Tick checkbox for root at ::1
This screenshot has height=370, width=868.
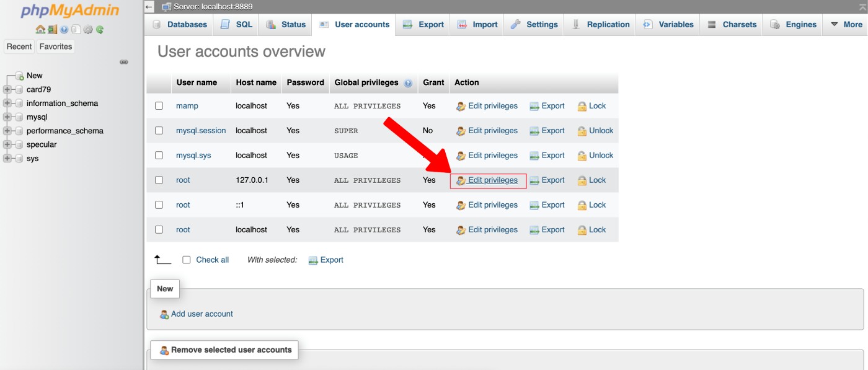click(x=159, y=205)
